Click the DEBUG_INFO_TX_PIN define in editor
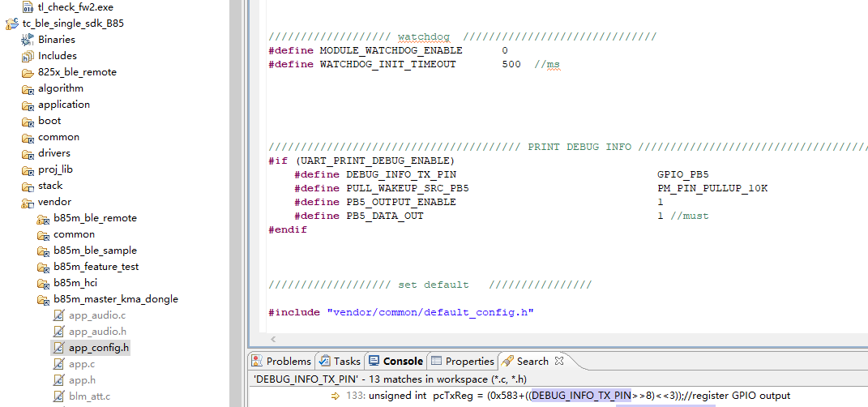Screen dimensions: 868x407 pyautogui.click(x=401, y=174)
